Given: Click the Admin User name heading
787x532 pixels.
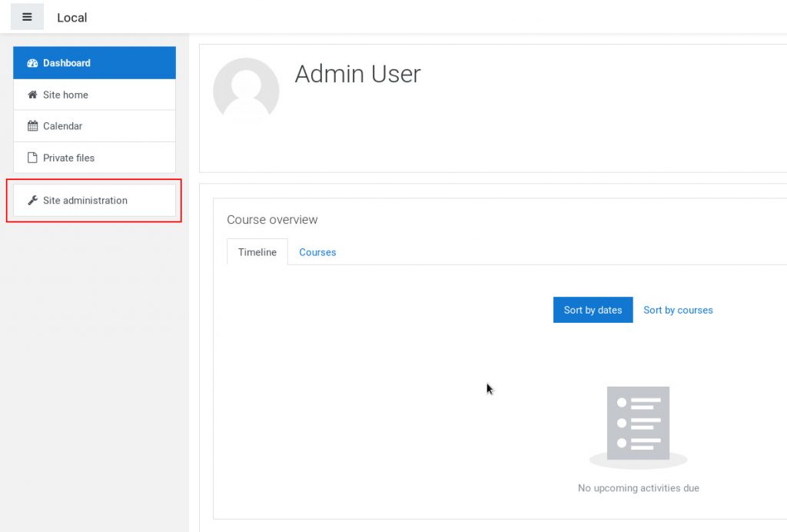Looking at the screenshot, I should [x=357, y=74].
